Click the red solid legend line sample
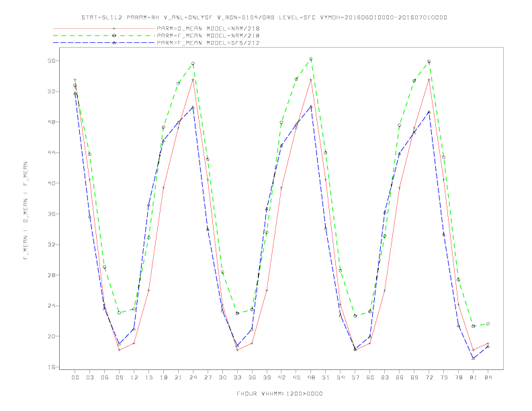Viewport: 532px width, 411px height. tap(104, 28)
